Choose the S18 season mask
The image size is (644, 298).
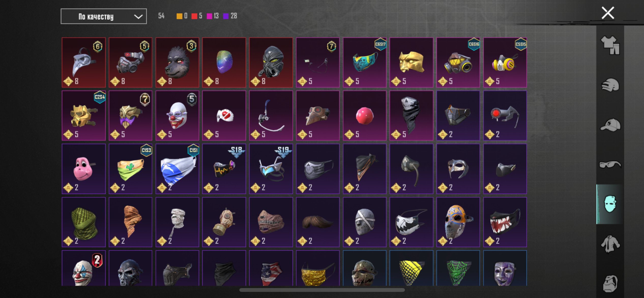pyautogui.click(x=224, y=169)
